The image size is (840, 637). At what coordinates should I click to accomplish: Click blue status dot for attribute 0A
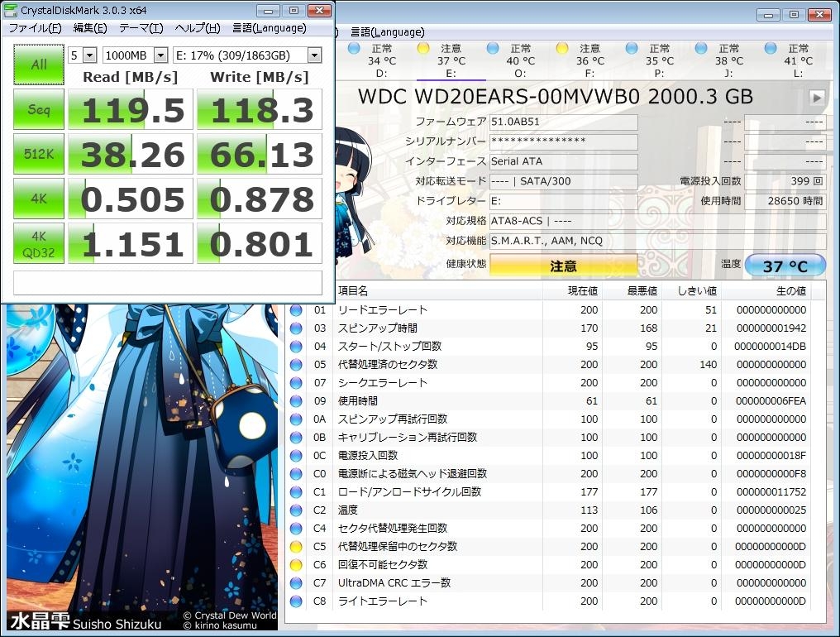click(296, 419)
